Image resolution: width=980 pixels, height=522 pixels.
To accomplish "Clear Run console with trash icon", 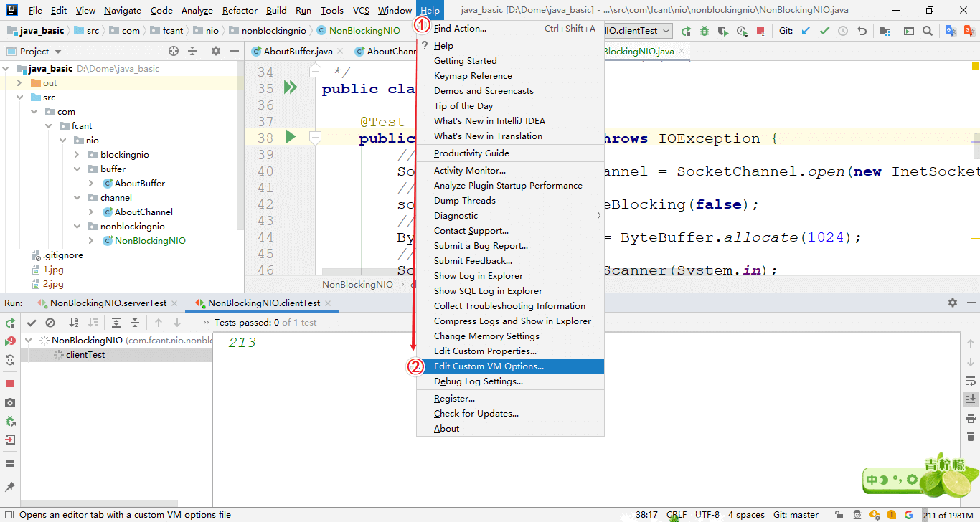I will (970, 436).
